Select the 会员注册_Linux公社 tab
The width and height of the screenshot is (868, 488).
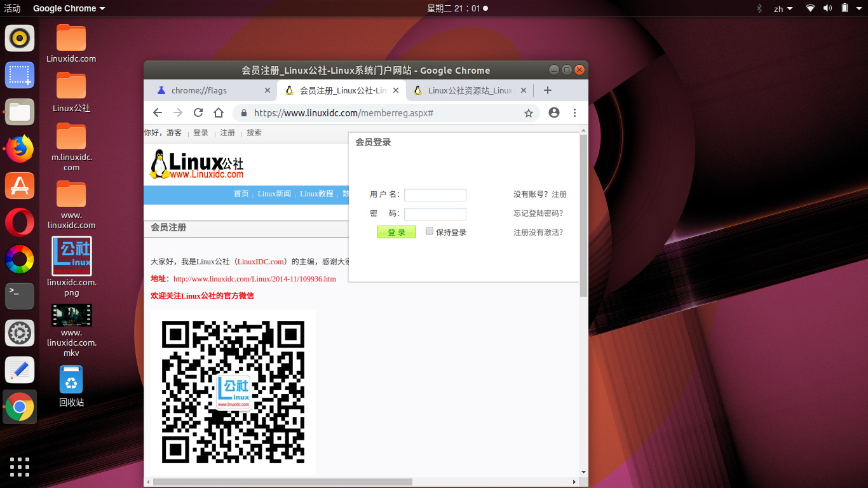click(342, 90)
